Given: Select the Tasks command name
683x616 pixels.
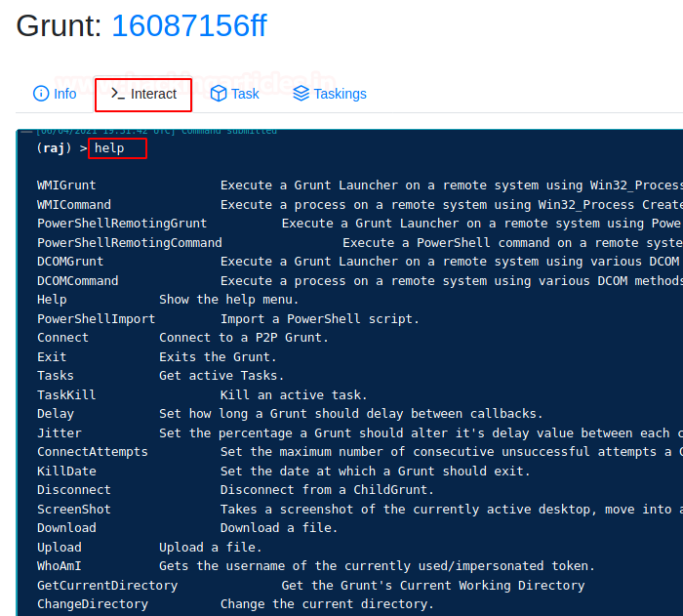Looking at the screenshot, I should point(56,375).
